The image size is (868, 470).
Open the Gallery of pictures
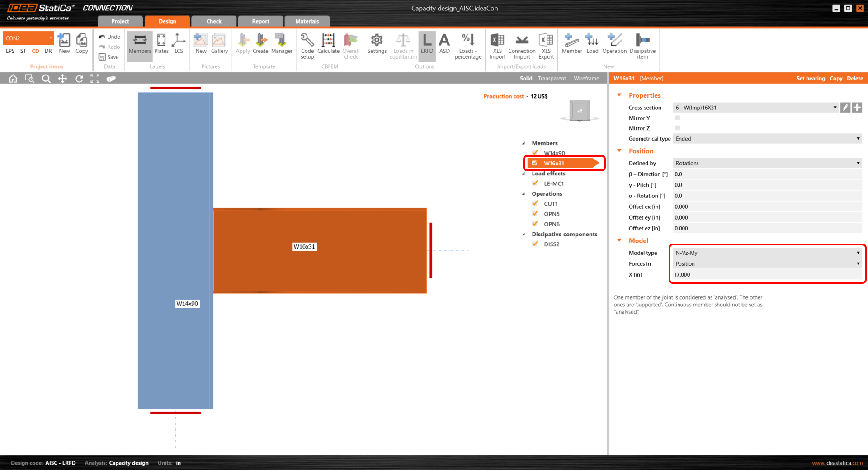click(x=219, y=45)
